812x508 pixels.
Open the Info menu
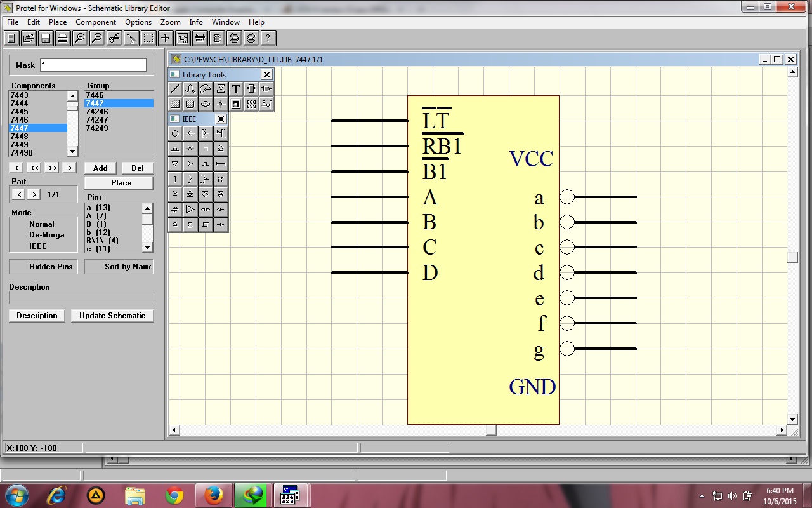(196, 22)
